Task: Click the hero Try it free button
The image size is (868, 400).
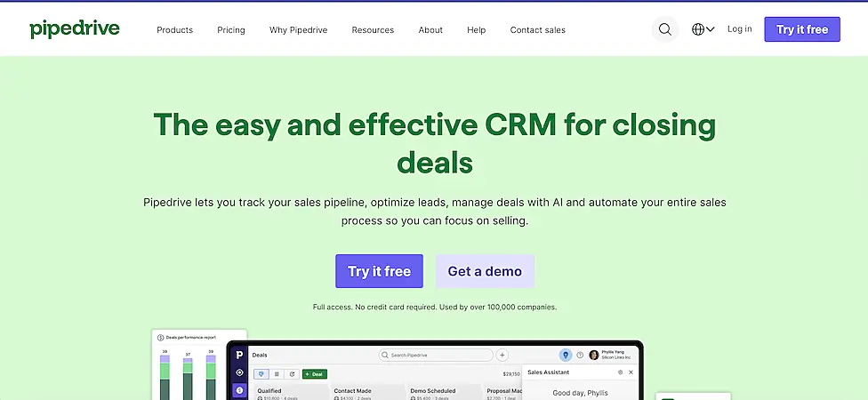Action: [379, 271]
